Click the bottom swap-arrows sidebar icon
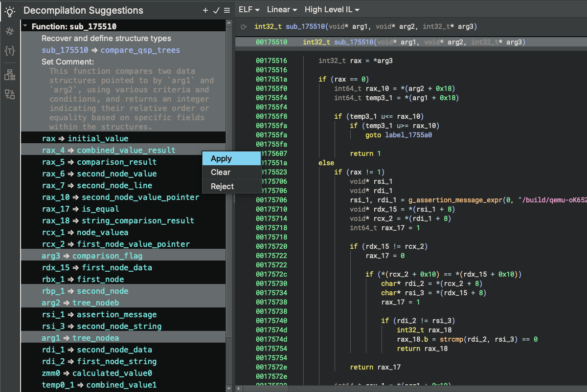Viewport: 587px width, 392px height. [x=9, y=94]
